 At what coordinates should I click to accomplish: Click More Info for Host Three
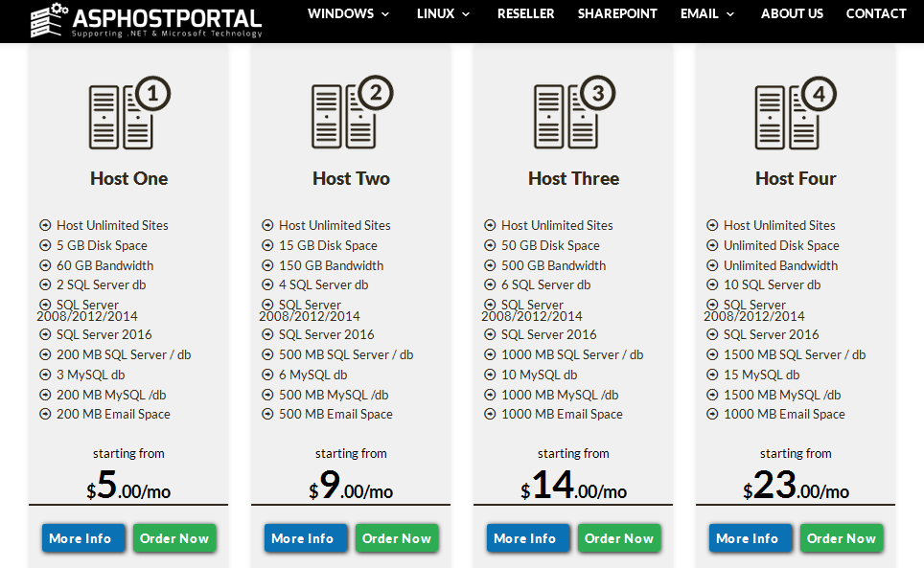pyautogui.click(x=528, y=538)
